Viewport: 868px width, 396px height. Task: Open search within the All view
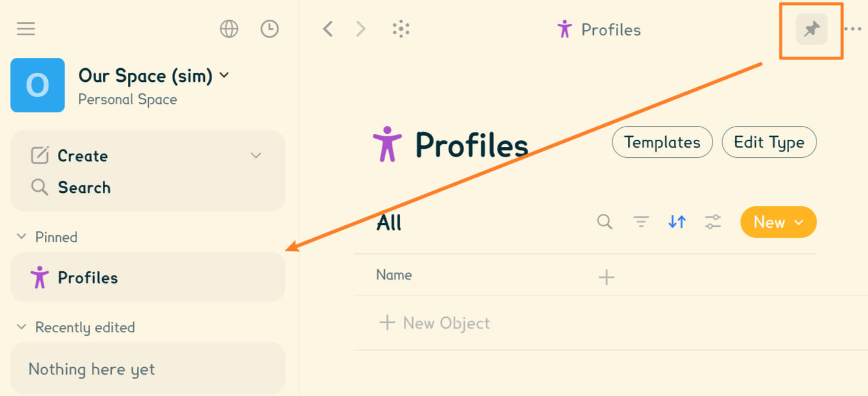coord(605,222)
